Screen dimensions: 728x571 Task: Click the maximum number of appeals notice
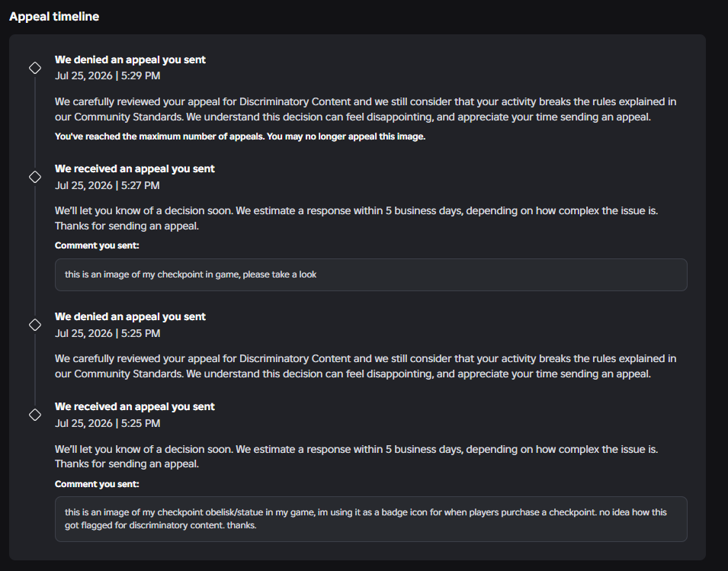240,136
